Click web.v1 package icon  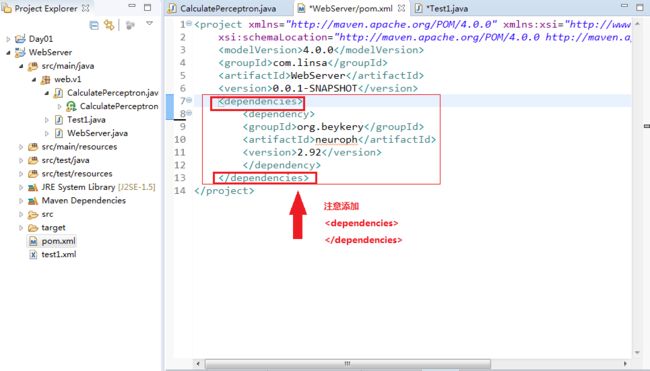pos(46,80)
